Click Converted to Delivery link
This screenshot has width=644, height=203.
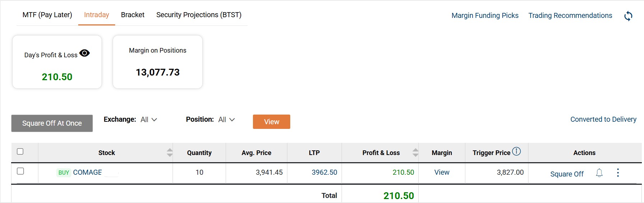click(603, 119)
